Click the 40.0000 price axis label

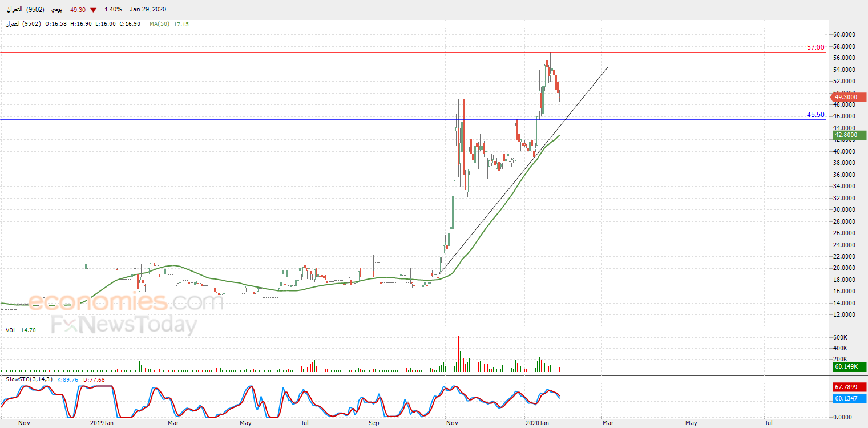click(x=844, y=151)
